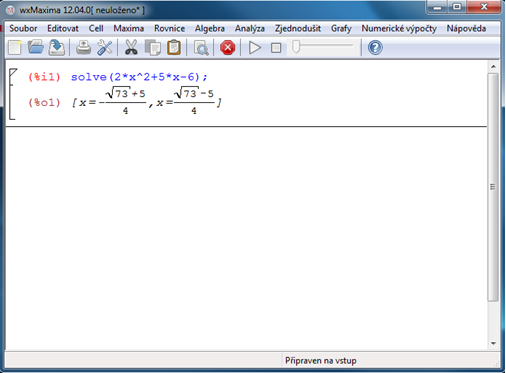Click the status text Připraven na vstup

pos(321,361)
